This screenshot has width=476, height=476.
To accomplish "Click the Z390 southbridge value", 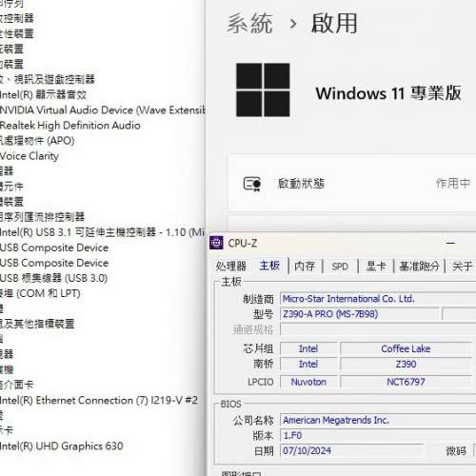I will (x=406, y=364).
